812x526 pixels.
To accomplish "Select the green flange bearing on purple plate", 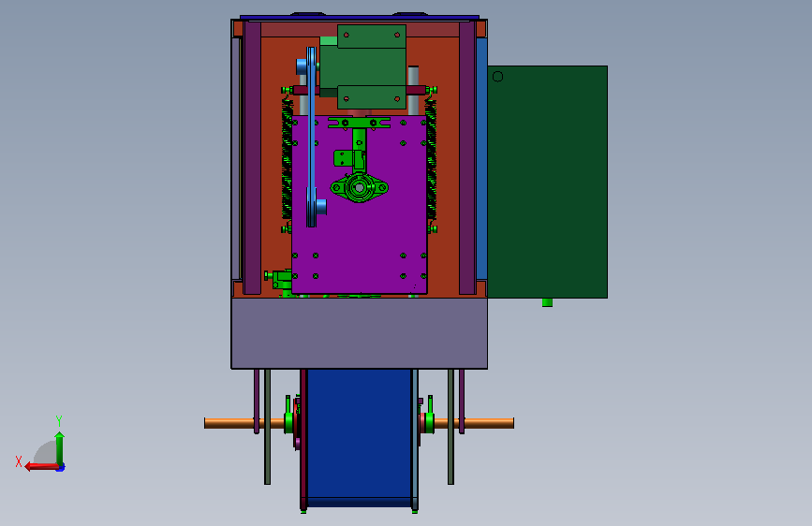I will [359, 187].
